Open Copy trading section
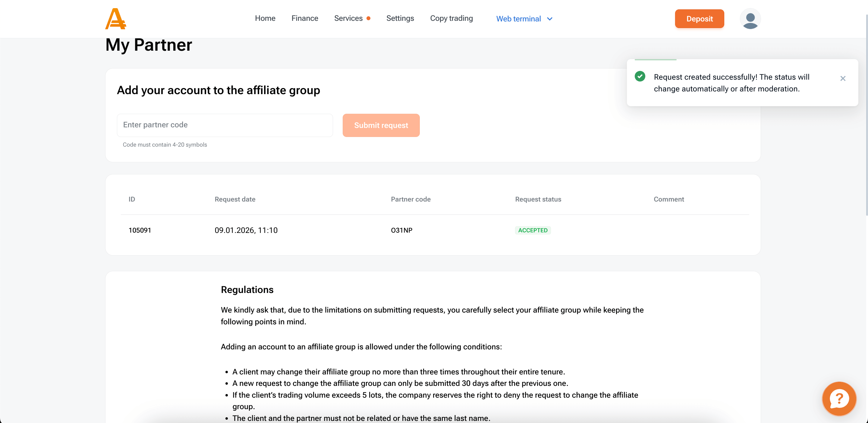 coord(451,18)
